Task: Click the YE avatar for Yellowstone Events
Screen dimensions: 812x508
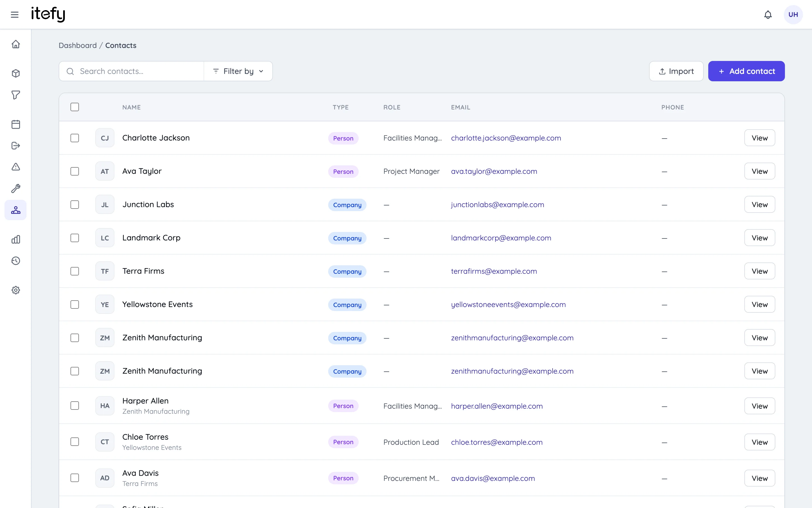Action: click(x=105, y=304)
